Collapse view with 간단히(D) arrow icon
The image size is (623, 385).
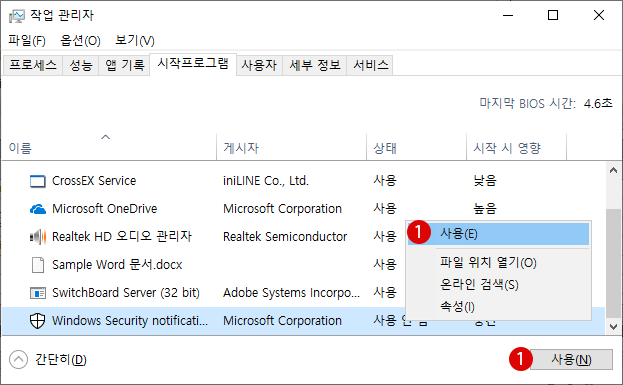pos(18,360)
